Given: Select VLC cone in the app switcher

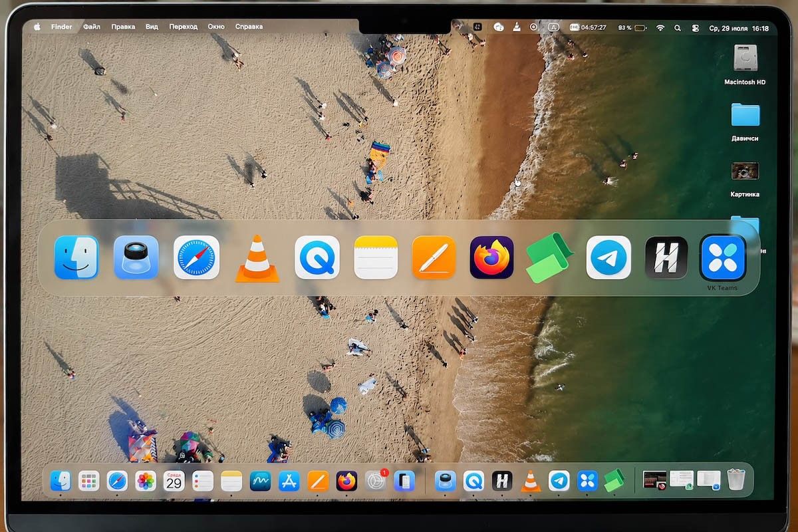Looking at the screenshot, I should pyautogui.click(x=257, y=259).
